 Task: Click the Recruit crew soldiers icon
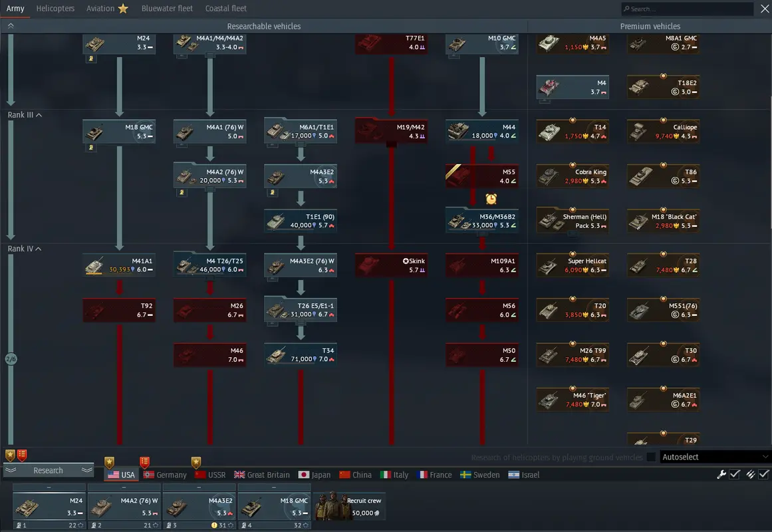click(330, 506)
